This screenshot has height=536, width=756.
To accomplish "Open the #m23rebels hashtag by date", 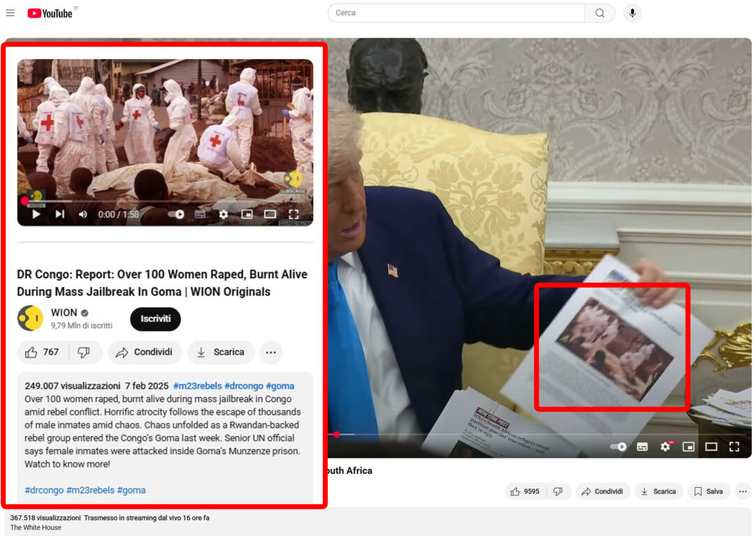I will tap(198, 386).
